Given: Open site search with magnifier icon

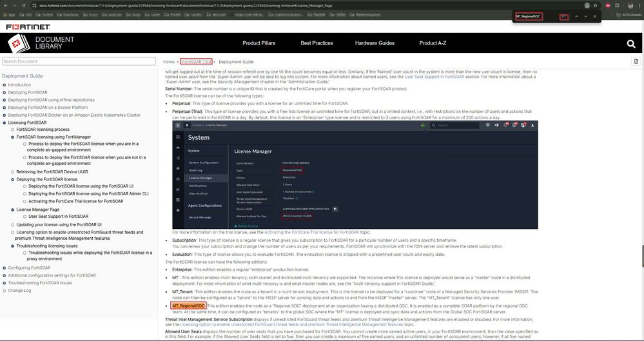Looking at the screenshot, I should pyautogui.click(x=631, y=44).
